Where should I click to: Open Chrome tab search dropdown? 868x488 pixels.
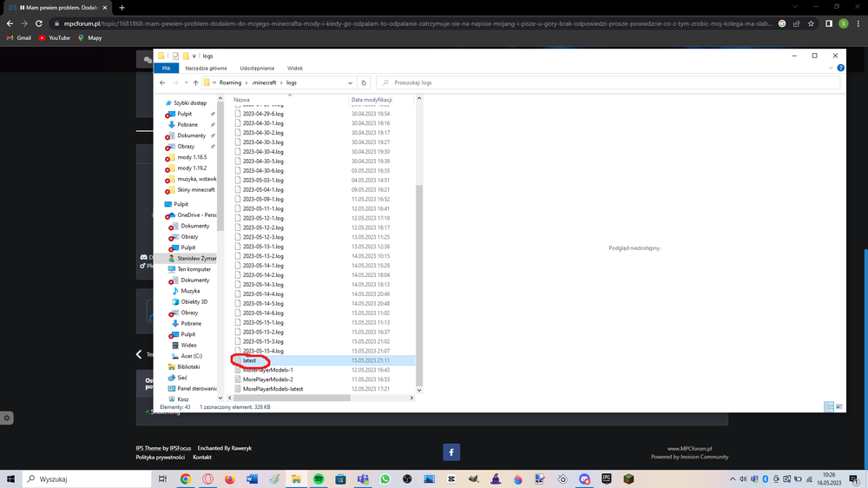click(795, 7)
